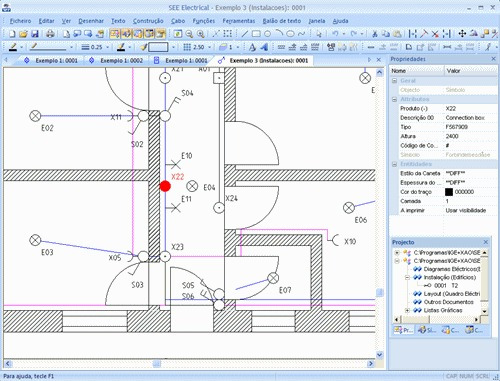
Task: Close the Projecto panel
Action: coord(485,242)
